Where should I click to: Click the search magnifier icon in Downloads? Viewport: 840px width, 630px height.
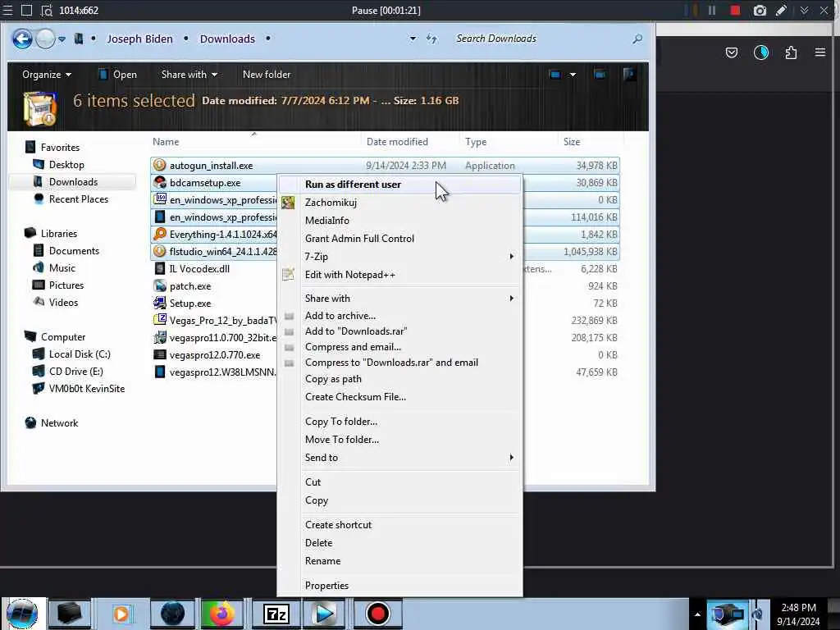(637, 39)
